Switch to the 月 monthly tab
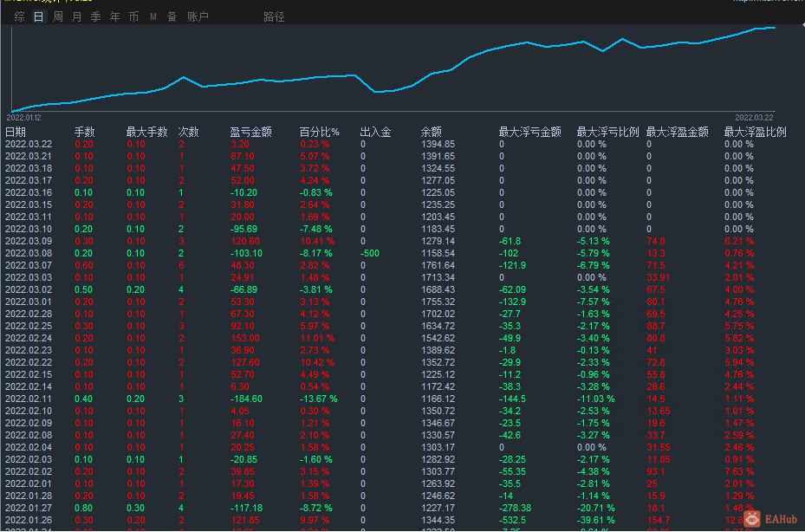 pos(77,17)
